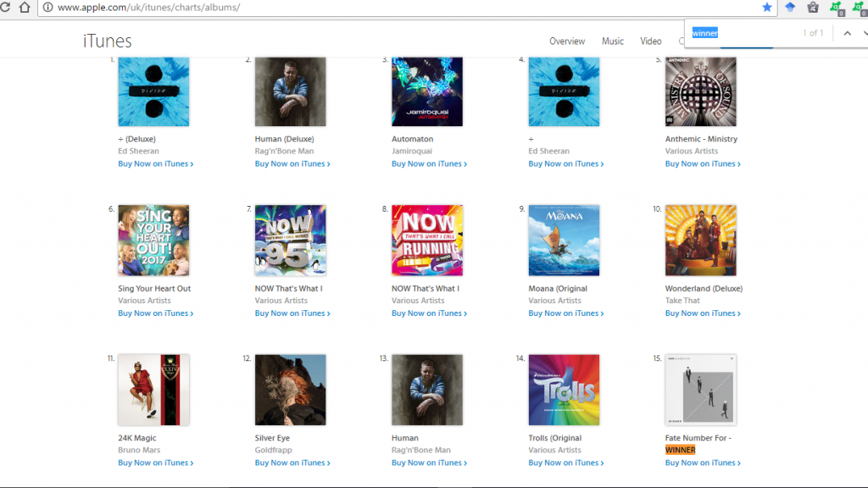
Task: Bookmark this page with the star icon
Action: 766,7
